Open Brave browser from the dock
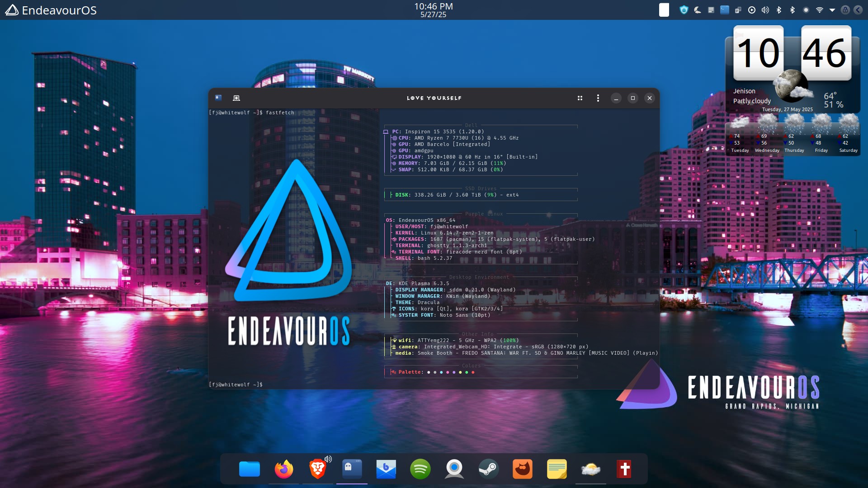The image size is (868, 488). pos(317,469)
